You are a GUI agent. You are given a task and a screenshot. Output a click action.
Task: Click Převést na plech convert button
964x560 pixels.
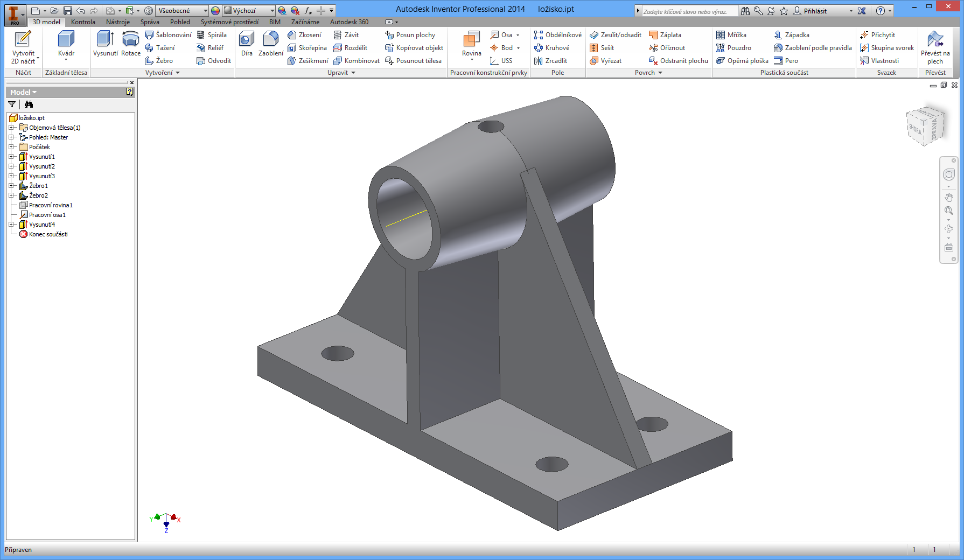point(935,47)
